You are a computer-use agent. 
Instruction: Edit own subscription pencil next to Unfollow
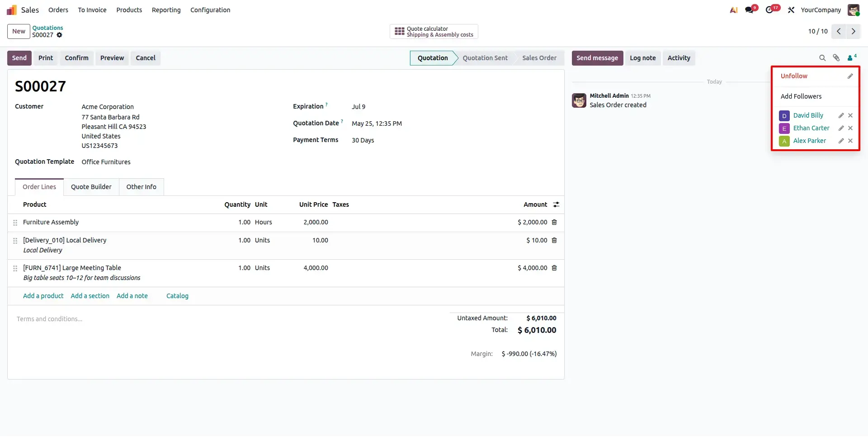click(x=850, y=76)
